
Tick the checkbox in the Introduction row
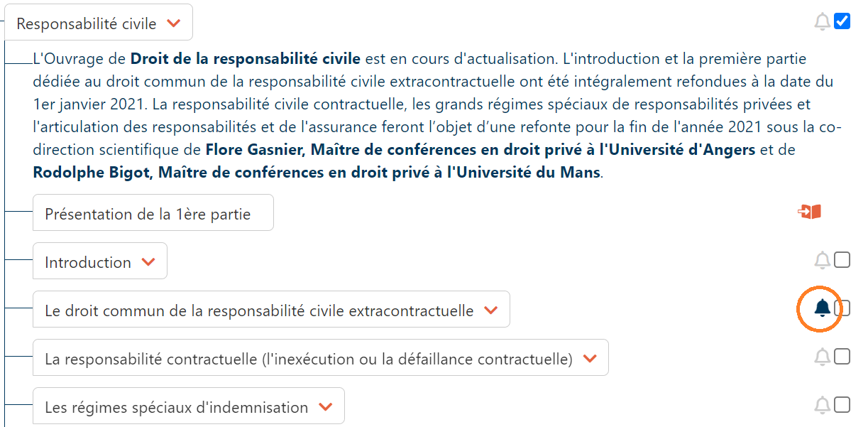point(842,260)
